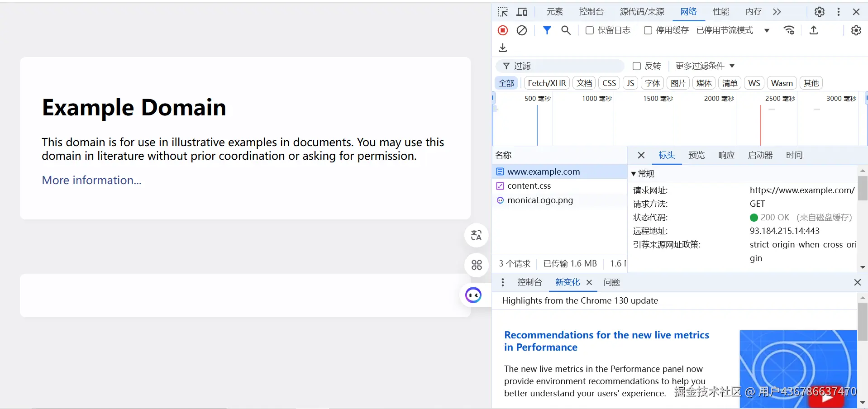
Task: Filter requests by WS
Action: (x=754, y=83)
